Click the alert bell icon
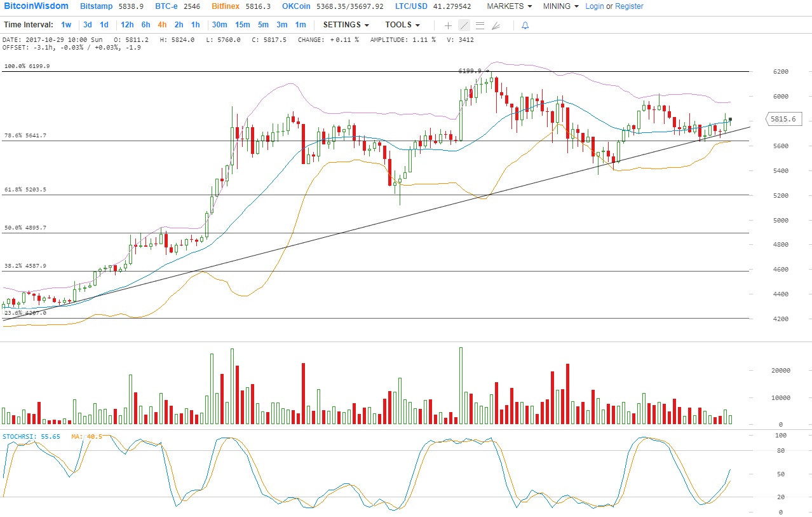This screenshot has height=517, width=812. (525, 25)
